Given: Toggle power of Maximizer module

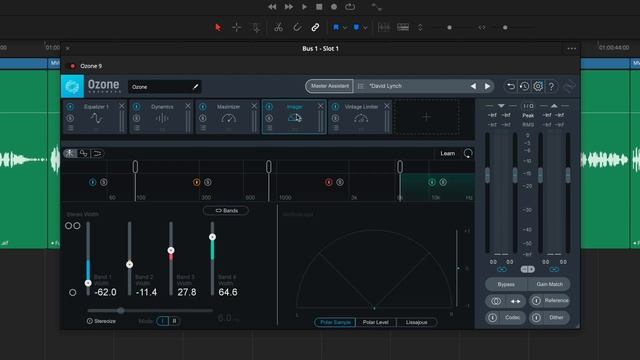Looking at the screenshot, I should (203, 107).
